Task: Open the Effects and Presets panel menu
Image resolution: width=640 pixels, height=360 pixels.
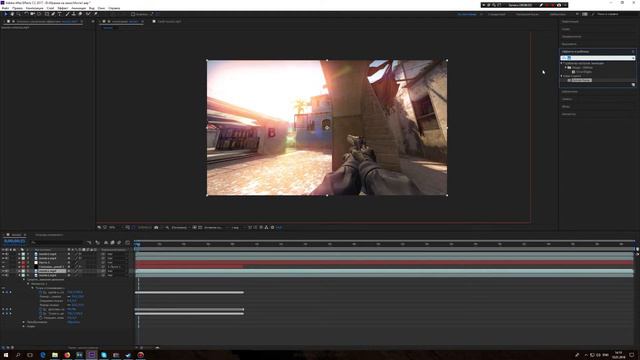Action: pyautogui.click(x=633, y=51)
